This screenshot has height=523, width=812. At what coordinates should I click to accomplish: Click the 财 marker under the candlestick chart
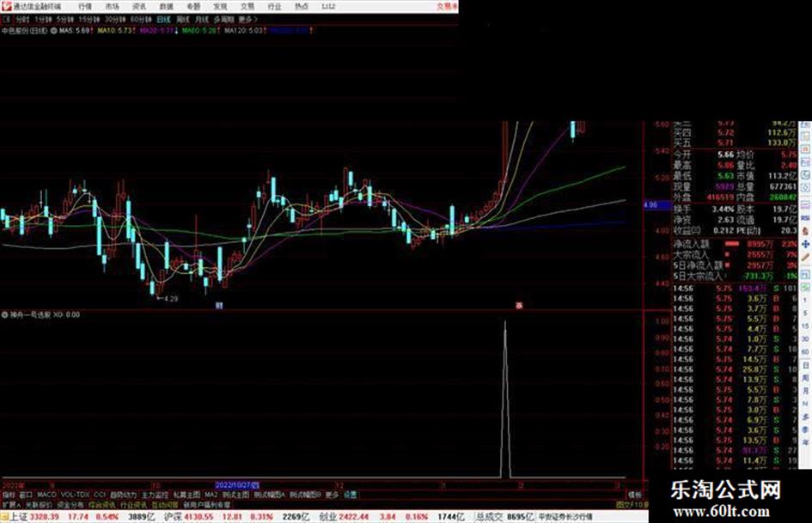[219, 306]
